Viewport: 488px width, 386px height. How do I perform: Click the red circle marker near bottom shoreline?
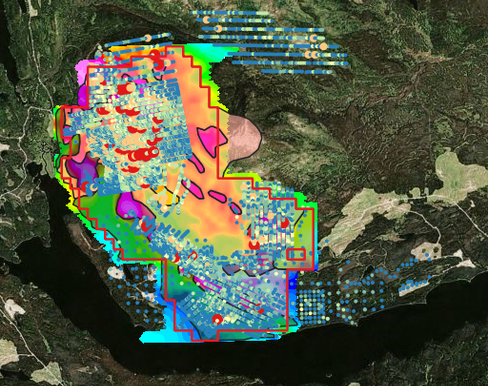point(217,319)
